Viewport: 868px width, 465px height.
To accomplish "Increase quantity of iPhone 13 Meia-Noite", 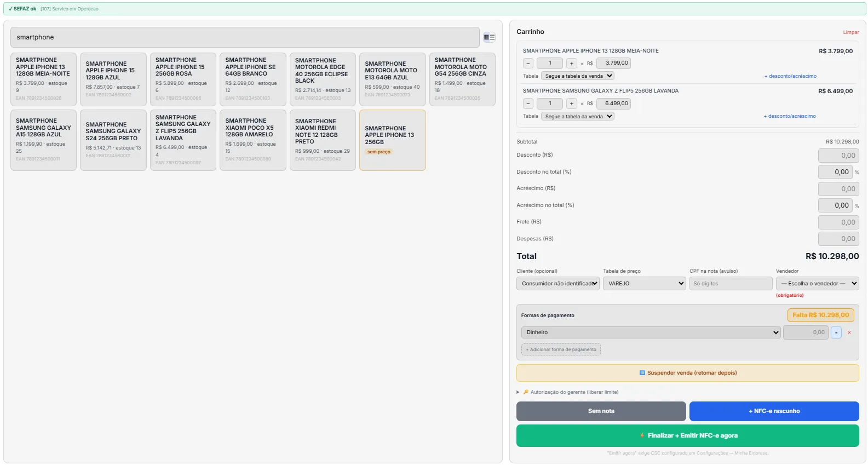I will (x=571, y=64).
